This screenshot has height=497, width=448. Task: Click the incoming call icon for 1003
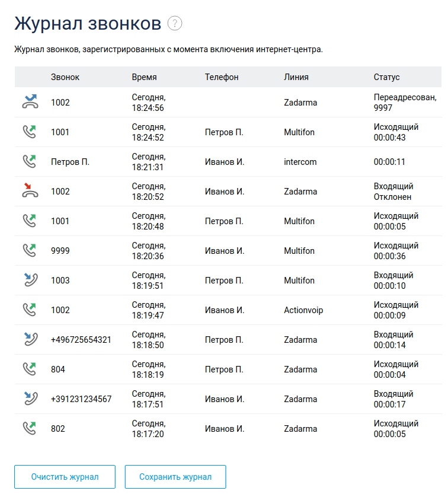[30, 280]
